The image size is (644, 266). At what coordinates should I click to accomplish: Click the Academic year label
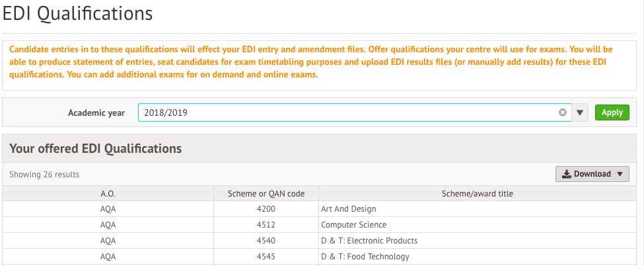[x=96, y=113]
